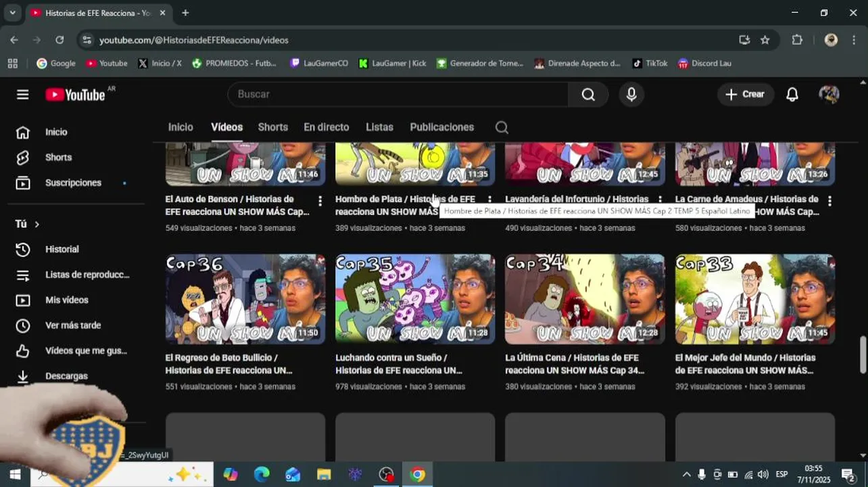Open the LauGamer Kick bookmark
868x487 pixels.
[392, 64]
